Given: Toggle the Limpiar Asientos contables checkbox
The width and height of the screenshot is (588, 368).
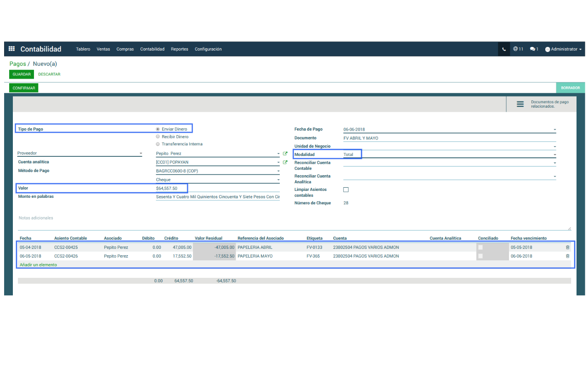Looking at the screenshot, I should click(x=346, y=190).
